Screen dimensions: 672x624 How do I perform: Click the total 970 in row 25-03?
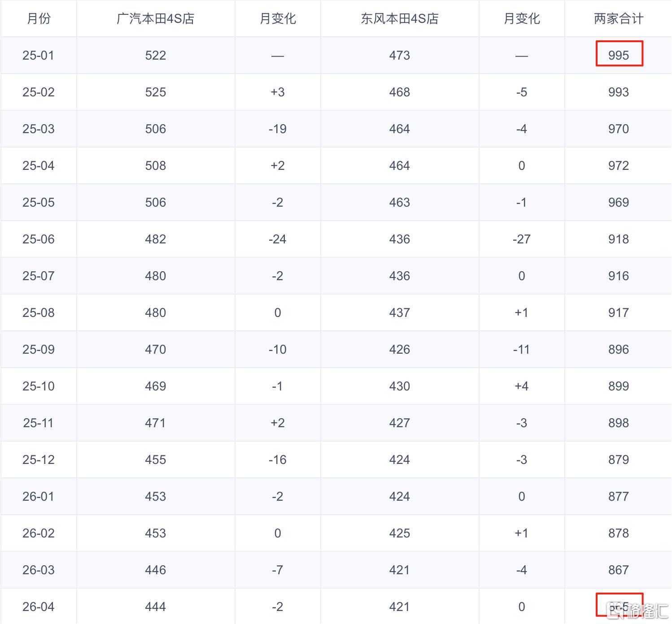click(x=619, y=129)
